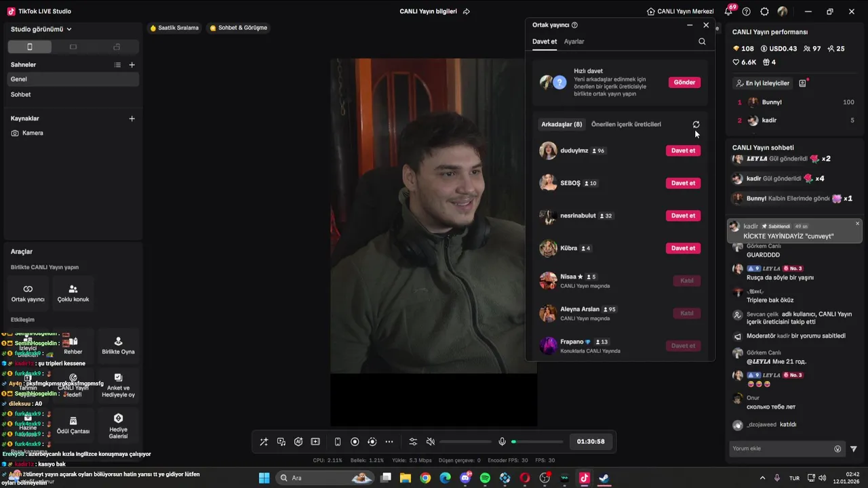Open the help question mark icon

(x=747, y=12)
